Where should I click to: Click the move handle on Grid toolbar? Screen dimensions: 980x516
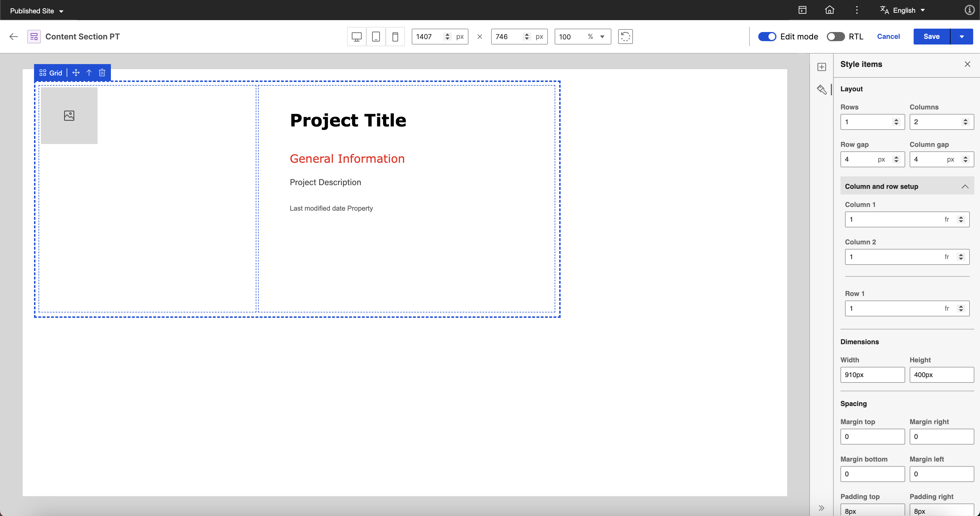coord(76,73)
